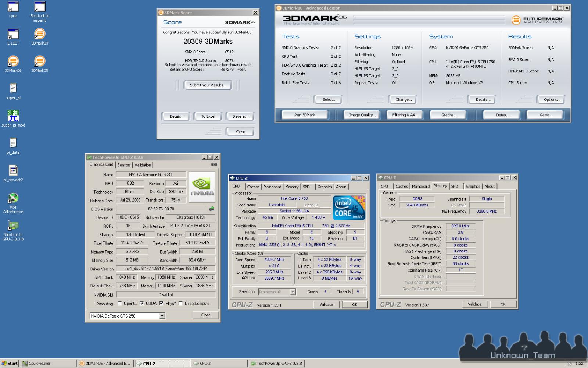Open About tab in right CPU-Z window
This screenshot has height=368, width=588.
[x=490, y=186]
